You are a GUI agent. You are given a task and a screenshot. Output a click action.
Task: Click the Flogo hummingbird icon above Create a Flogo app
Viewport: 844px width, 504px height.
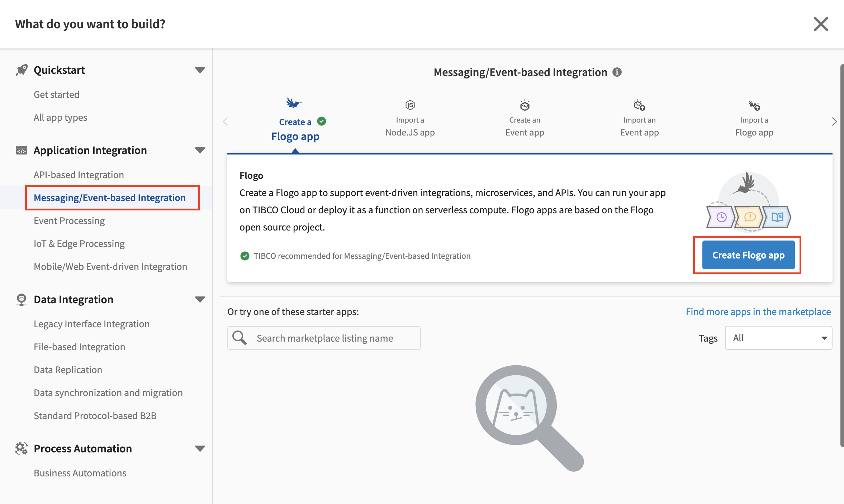294,103
